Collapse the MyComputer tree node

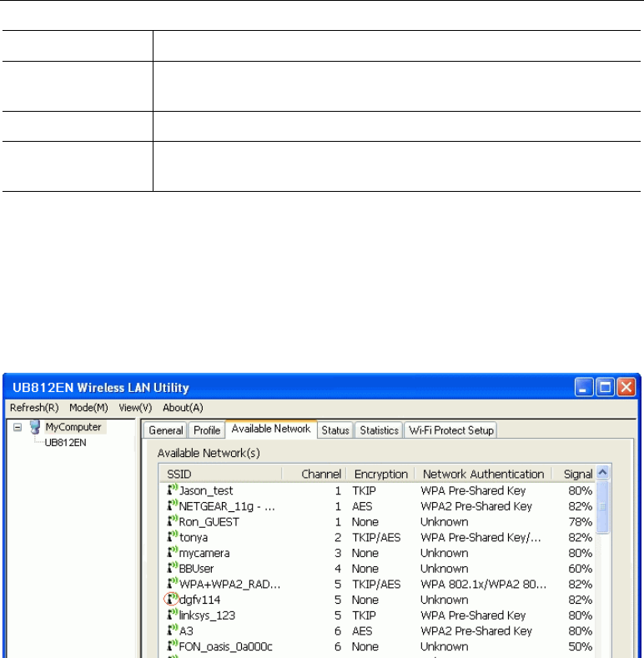point(18,428)
